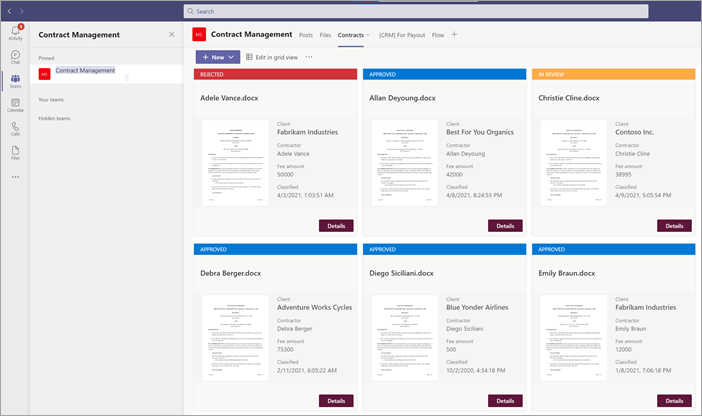
Task: Switch to the Posts tab
Action: pyautogui.click(x=306, y=35)
